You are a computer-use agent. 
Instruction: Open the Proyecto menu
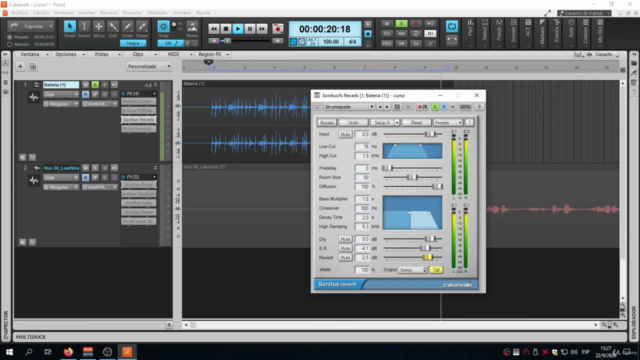point(132,13)
